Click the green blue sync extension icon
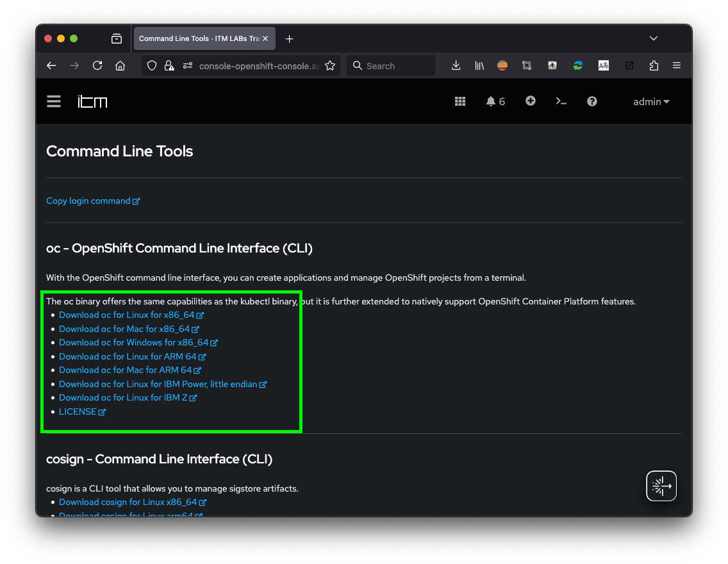Image resolution: width=728 pixels, height=564 pixels. pyautogui.click(x=577, y=66)
